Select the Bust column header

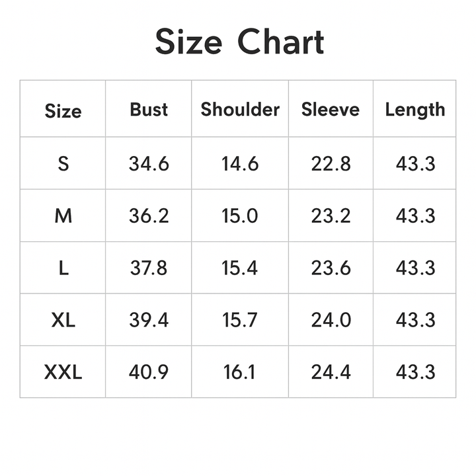(149, 110)
